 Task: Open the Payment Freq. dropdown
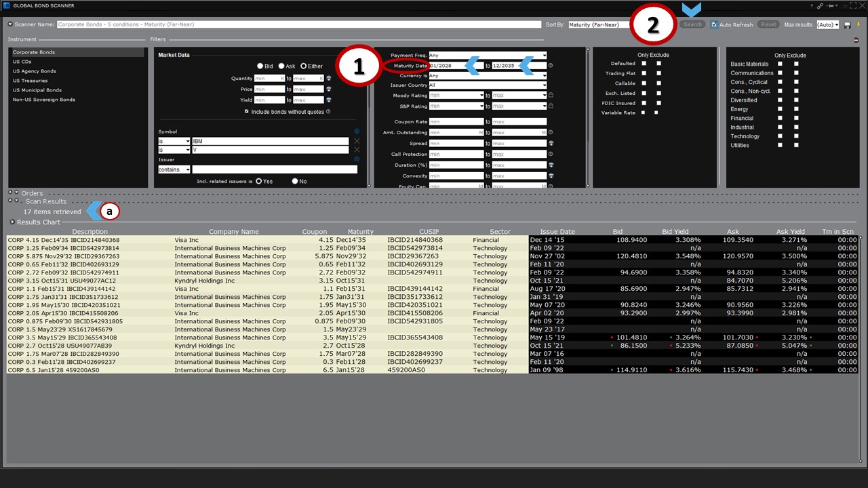click(x=488, y=56)
